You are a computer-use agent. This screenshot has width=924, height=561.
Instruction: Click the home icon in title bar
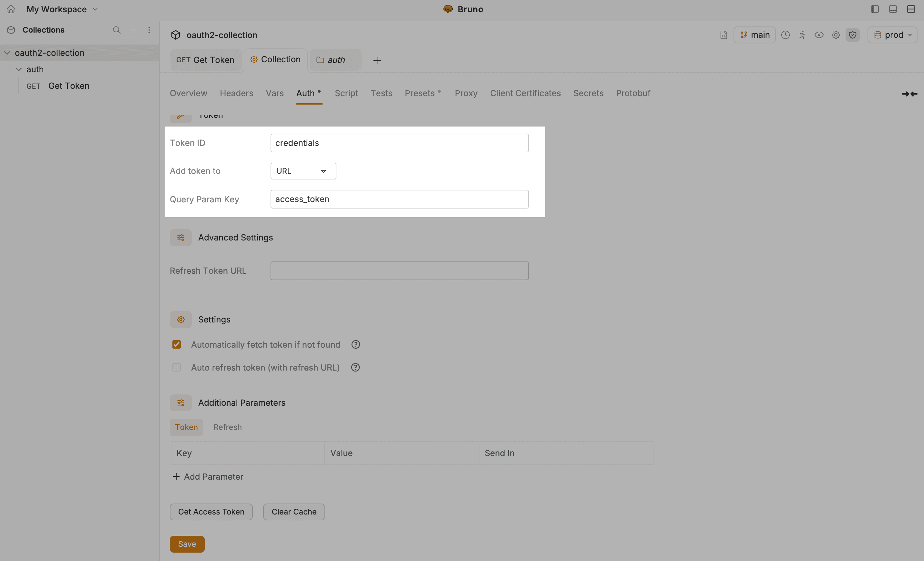tap(11, 9)
